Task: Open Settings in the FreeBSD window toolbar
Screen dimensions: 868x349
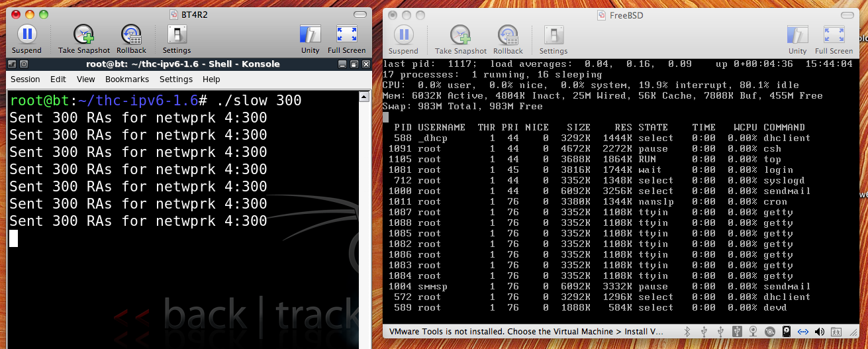Action: (554, 40)
